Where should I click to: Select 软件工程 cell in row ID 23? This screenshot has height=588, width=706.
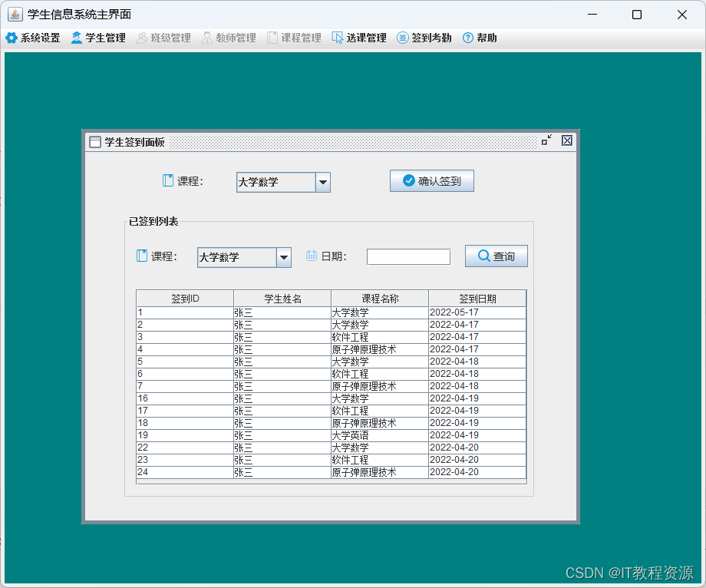tap(380, 460)
